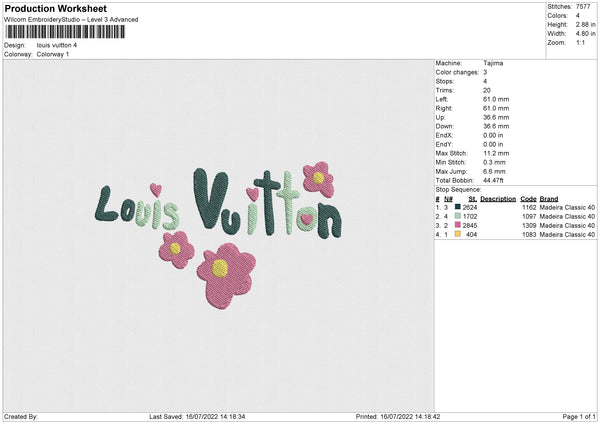The width and height of the screenshot is (600, 424).
Task: Click 'Madeira Classic 40' brand in row 4
Action: click(x=567, y=235)
